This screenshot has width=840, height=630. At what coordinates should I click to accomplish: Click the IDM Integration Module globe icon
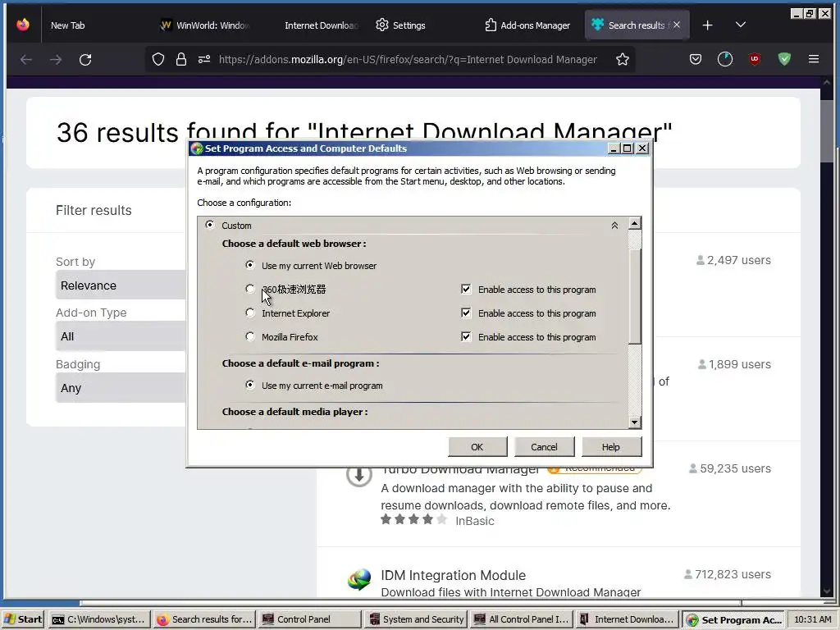359,580
